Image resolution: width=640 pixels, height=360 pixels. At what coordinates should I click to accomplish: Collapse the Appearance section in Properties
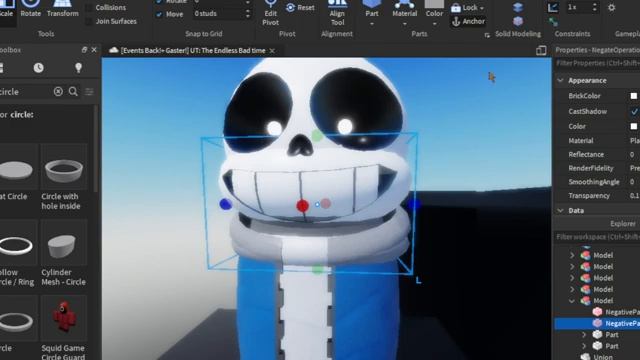[x=561, y=80]
